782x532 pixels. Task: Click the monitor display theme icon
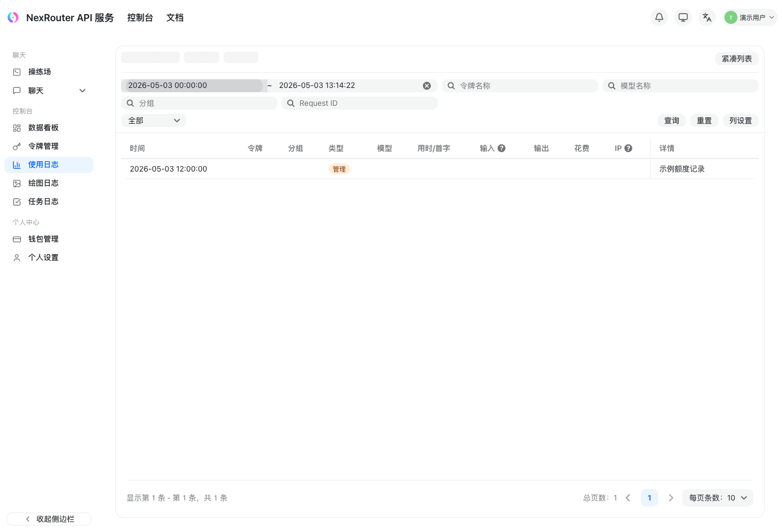[683, 17]
